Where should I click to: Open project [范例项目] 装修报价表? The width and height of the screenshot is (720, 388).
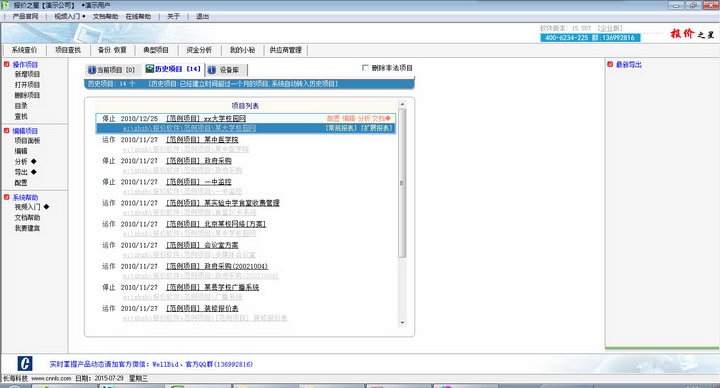coord(202,309)
